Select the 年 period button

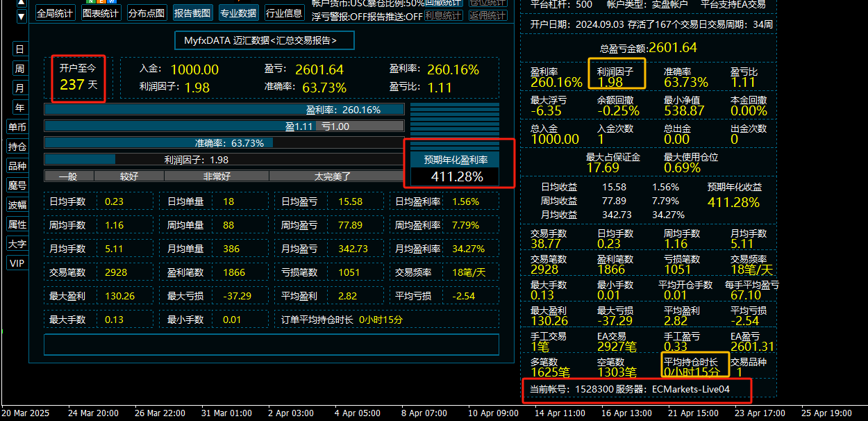pyautogui.click(x=19, y=107)
